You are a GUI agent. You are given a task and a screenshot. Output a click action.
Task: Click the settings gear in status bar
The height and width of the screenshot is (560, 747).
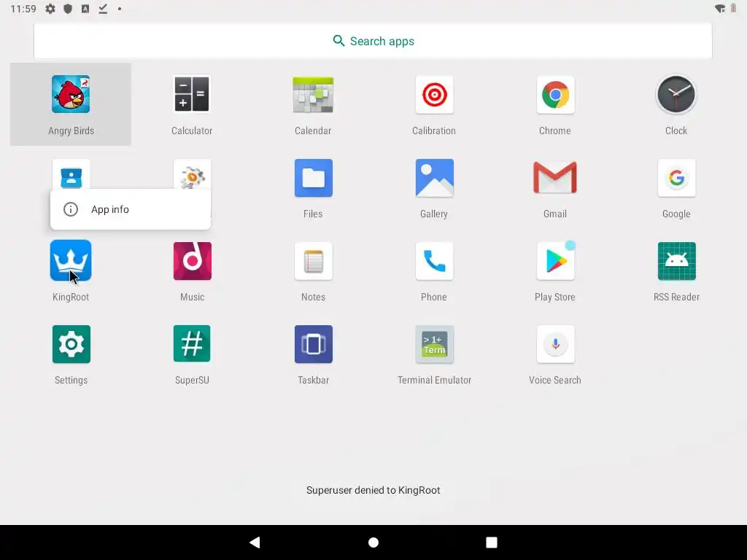[50, 9]
